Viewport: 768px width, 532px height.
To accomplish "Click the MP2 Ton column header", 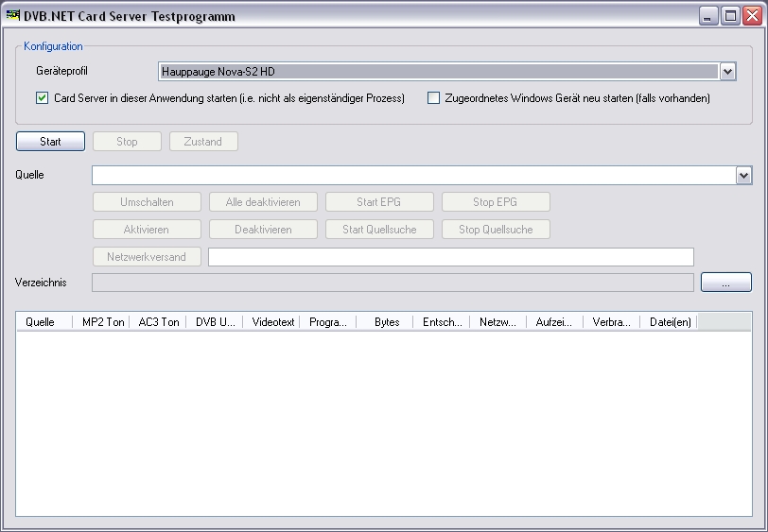I will tap(102, 322).
